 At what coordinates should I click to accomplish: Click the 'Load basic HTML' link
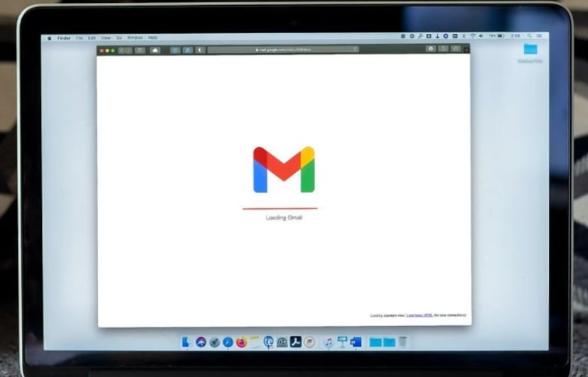click(419, 315)
